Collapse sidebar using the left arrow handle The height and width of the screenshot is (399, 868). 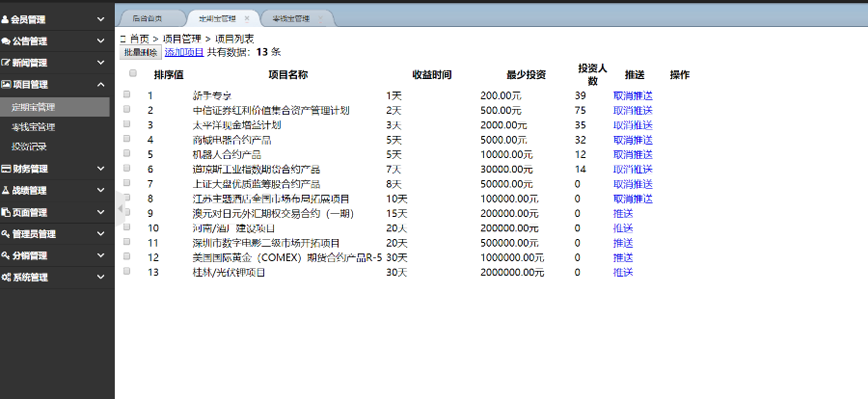[x=120, y=199]
